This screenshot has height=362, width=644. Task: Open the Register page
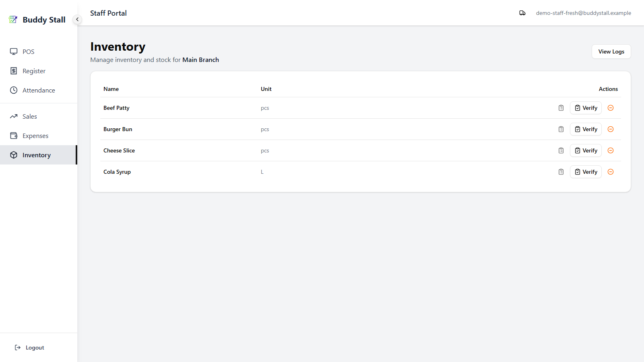(39, 71)
